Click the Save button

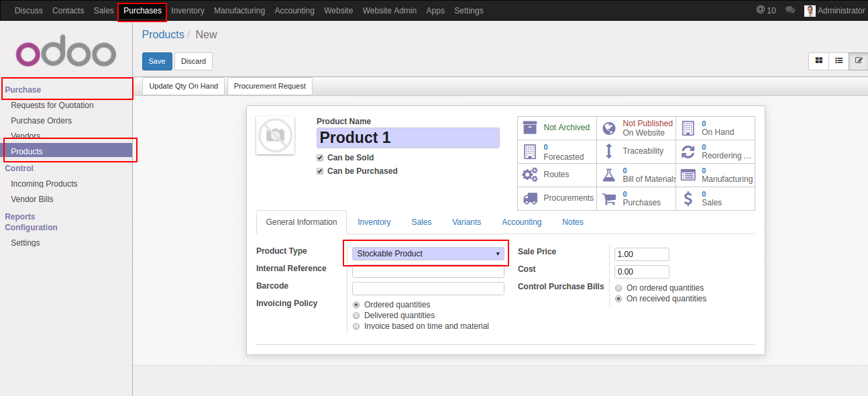click(157, 61)
